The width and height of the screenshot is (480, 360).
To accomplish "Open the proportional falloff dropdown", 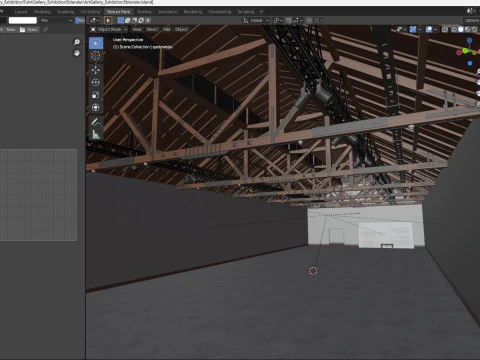I will click(x=319, y=21).
